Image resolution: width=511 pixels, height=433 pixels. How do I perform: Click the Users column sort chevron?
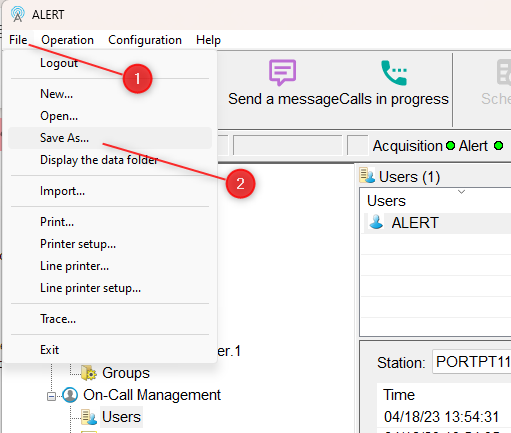coord(461,192)
